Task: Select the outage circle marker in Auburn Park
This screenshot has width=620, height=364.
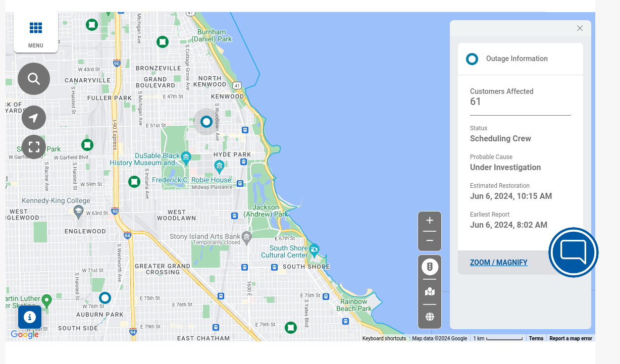Action: pyautogui.click(x=105, y=298)
